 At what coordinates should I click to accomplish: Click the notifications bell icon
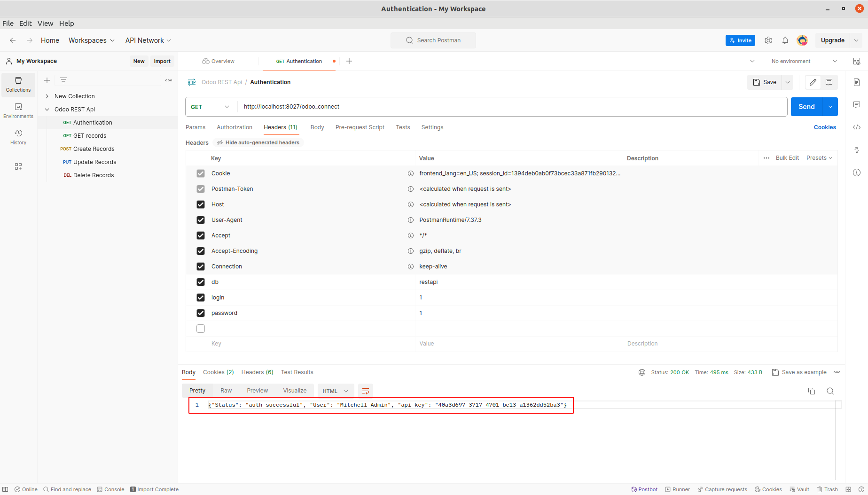click(x=785, y=40)
